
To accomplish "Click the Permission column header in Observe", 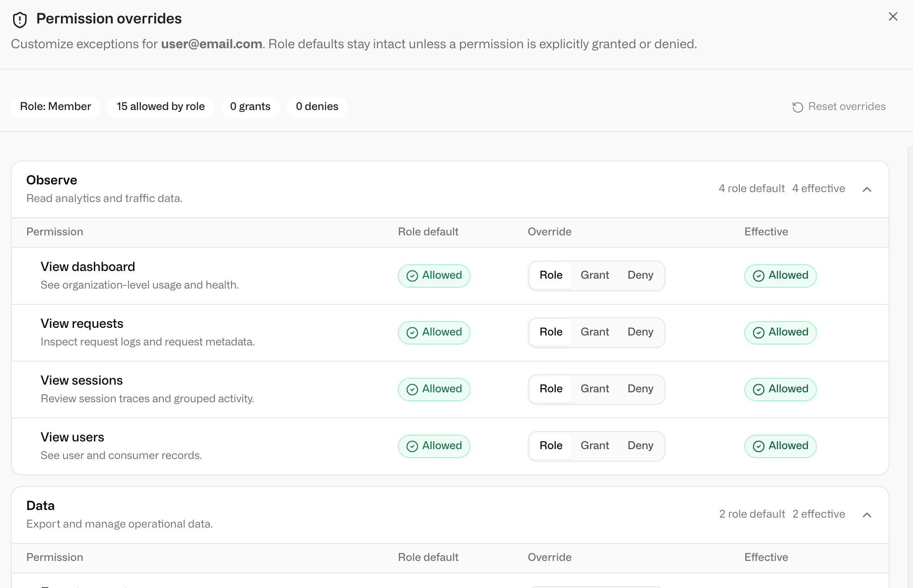I will pos(55,232).
